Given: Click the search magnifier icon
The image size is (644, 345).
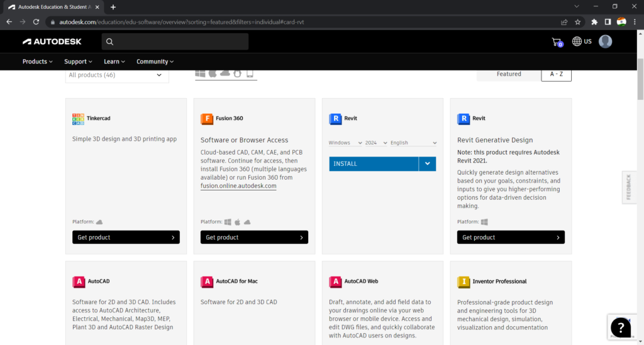Looking at the screenshot, I should 109,41.
